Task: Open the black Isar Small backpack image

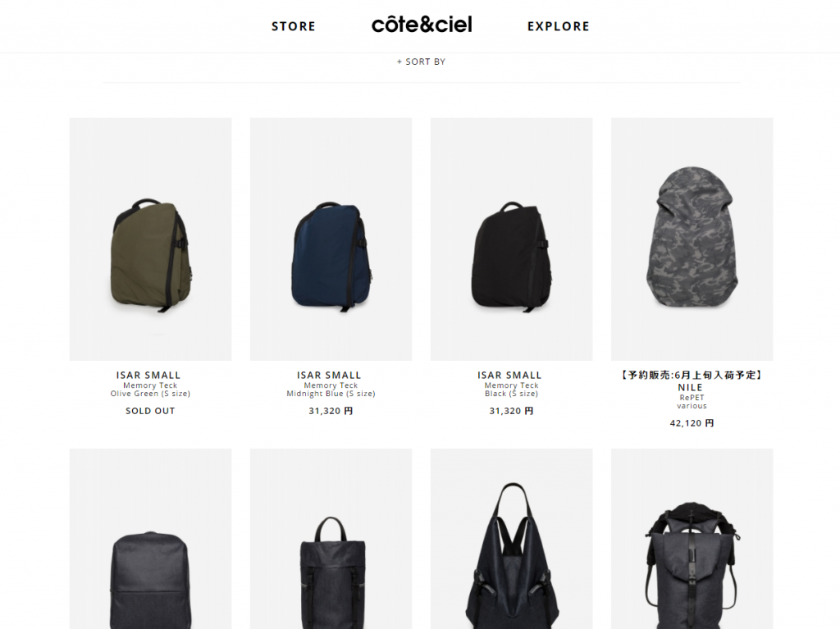Action: [x=512, y=239]
